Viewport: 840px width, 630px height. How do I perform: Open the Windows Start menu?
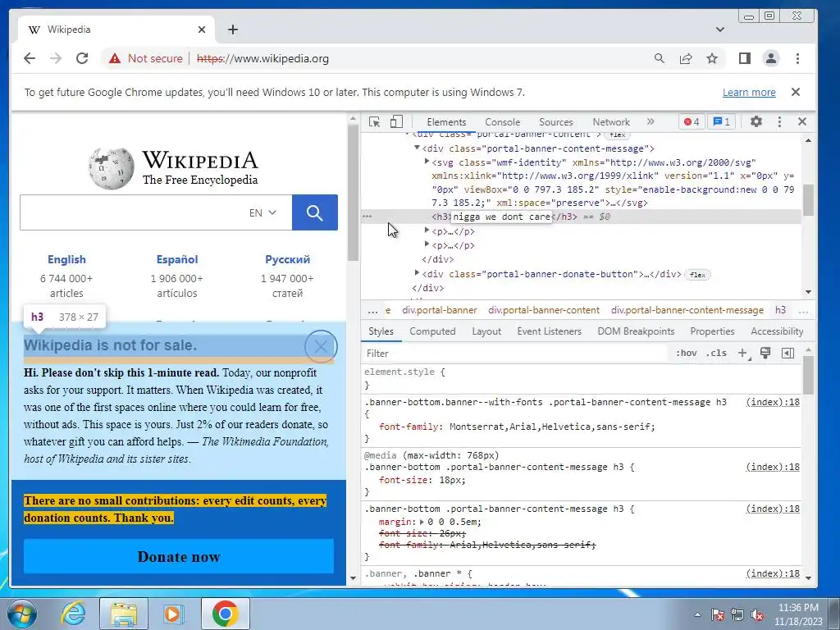(21, 614)
